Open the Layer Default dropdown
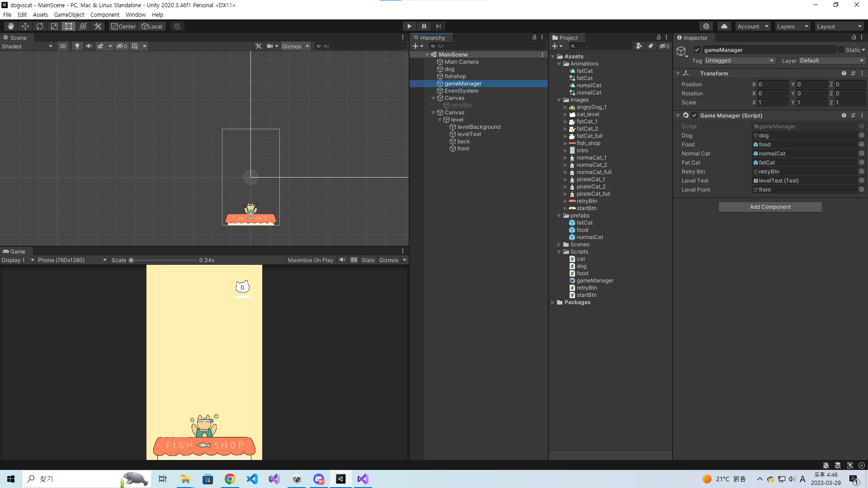 click(x=832, y=61)
